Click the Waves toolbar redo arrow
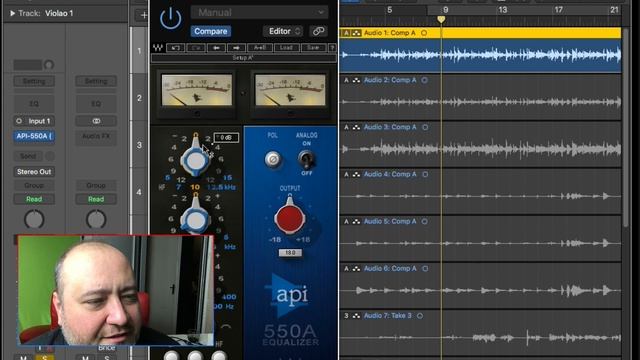The width and height of the screenshot is (640, 360). [196, 48]
